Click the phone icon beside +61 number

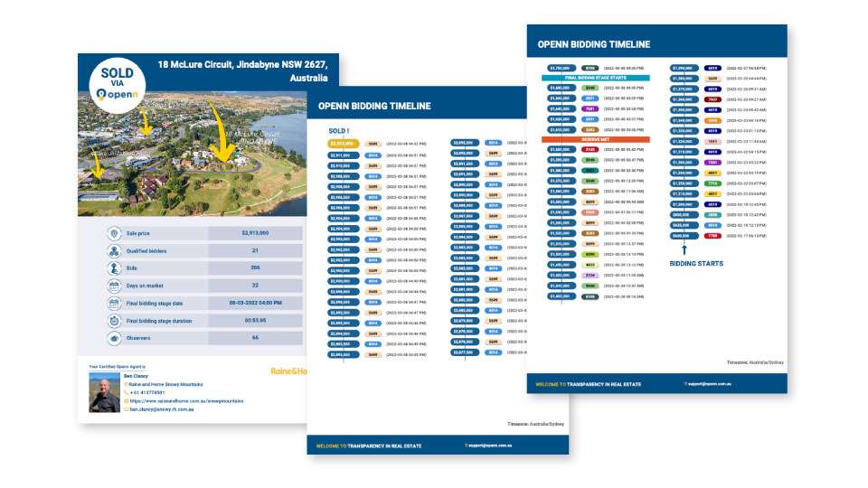pyautogui.click(x=127, y=393)
